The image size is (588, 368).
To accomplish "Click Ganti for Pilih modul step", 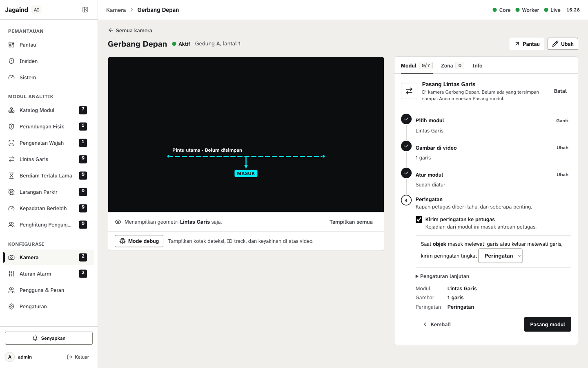I will (x=562, y=121).
